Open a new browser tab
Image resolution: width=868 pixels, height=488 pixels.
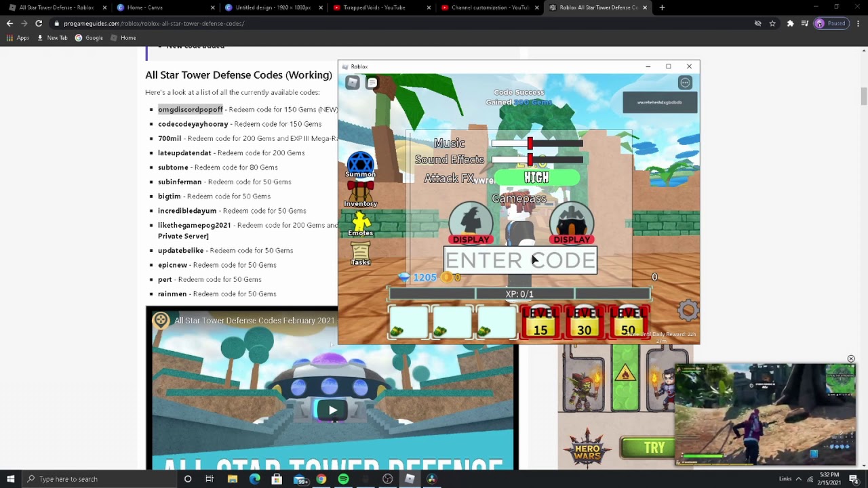(x=662, y=7)
